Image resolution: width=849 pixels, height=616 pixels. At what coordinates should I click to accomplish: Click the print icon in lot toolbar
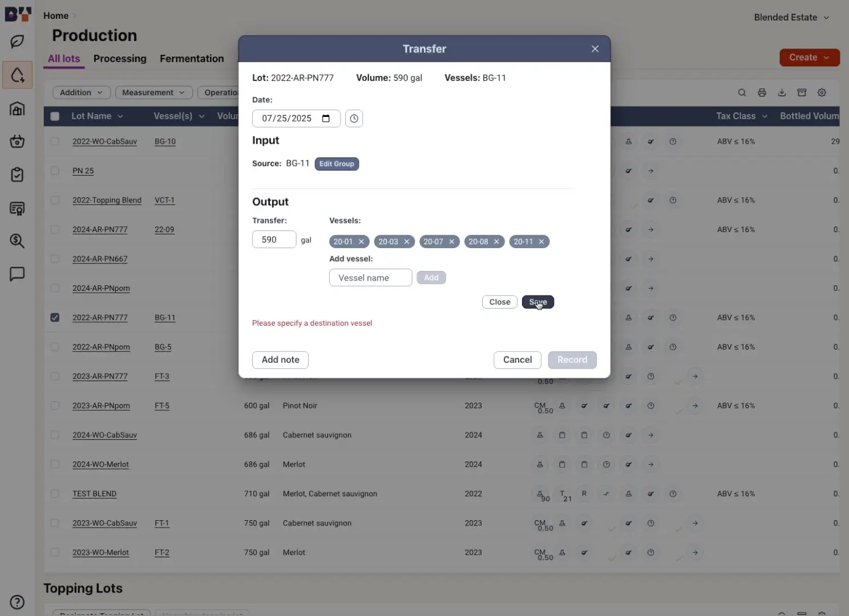[x=762, y=92]
